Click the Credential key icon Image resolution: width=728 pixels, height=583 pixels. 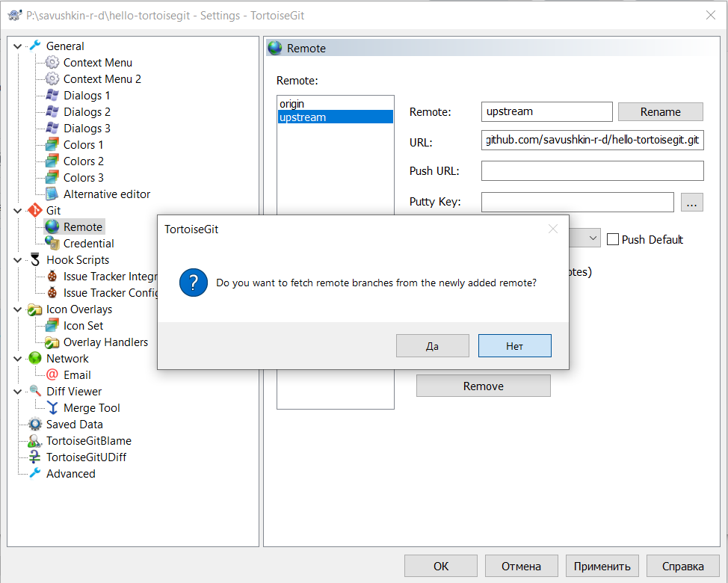[52, 243]
